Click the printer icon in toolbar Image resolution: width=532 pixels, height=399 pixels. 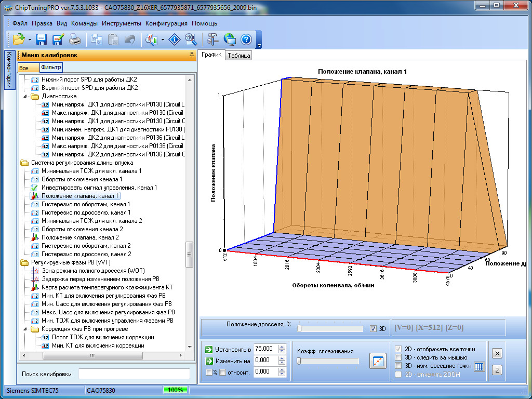coord(75,39)
